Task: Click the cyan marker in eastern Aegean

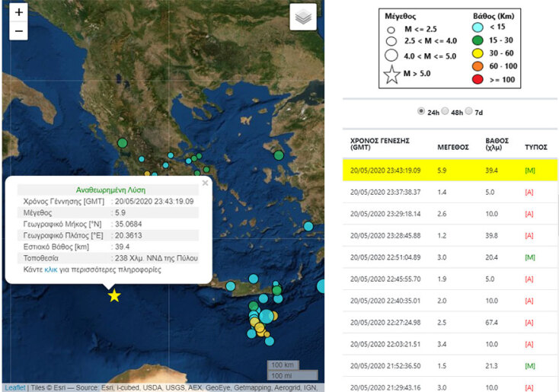Action: tap(308, 226)
